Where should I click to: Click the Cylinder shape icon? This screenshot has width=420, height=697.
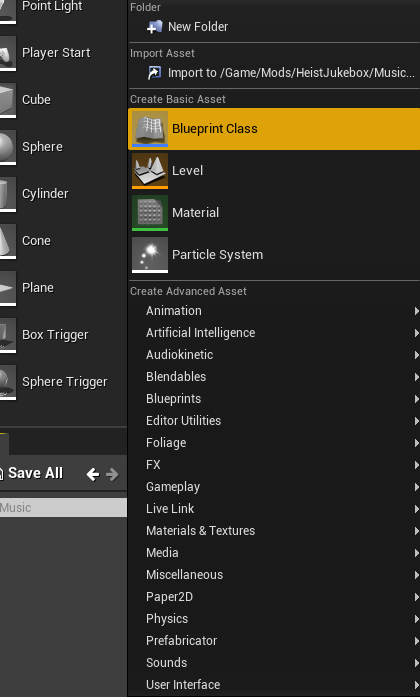[8, 194]
